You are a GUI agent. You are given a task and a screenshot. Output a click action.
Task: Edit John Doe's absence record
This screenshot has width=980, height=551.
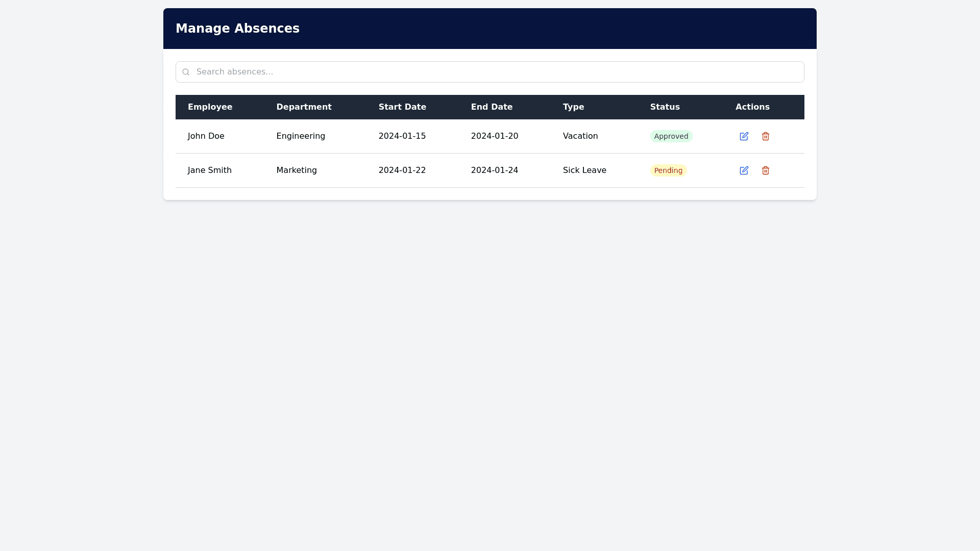pos(744,136)
